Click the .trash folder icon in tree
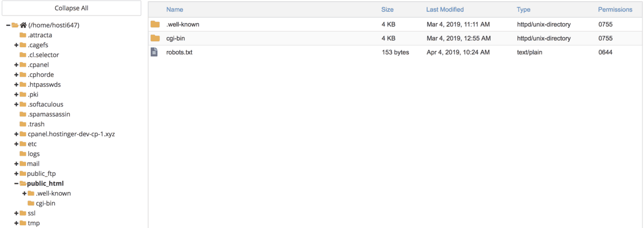644x228 pixels. 23,124
